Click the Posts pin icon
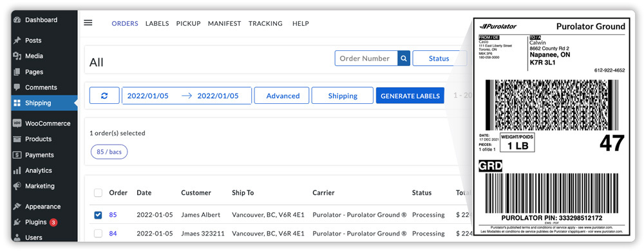Image resolution: width=644 pixels, height=251 pixels. coord(17,40)
